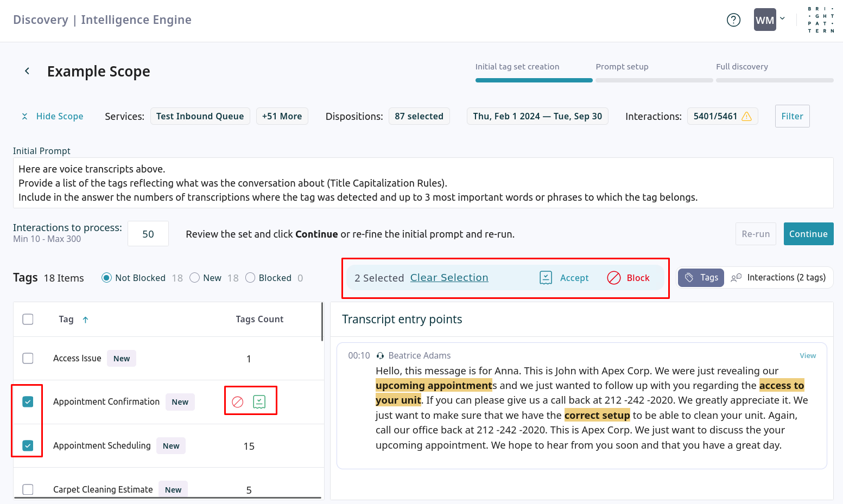Expand the +51 More services chip
The width and height of the screenshot is (843, 504).
(282, 116)
